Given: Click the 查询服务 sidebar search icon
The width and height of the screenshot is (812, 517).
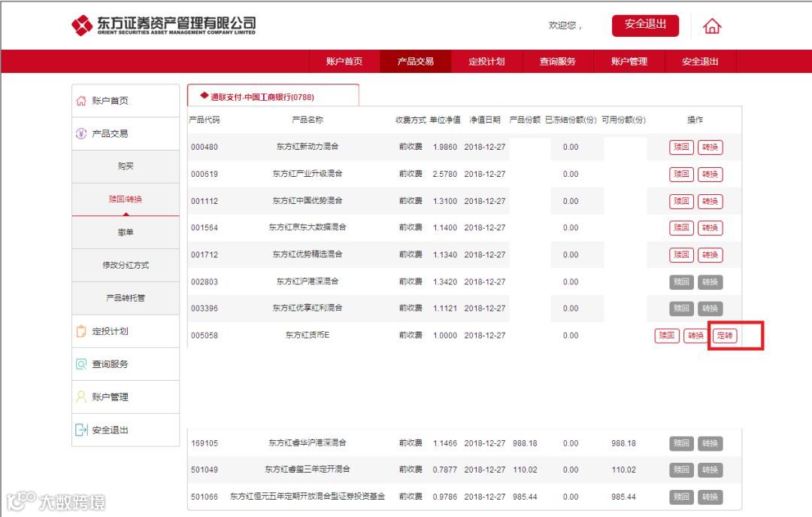Looking at the screenshot, I should (x=81, y=364).
